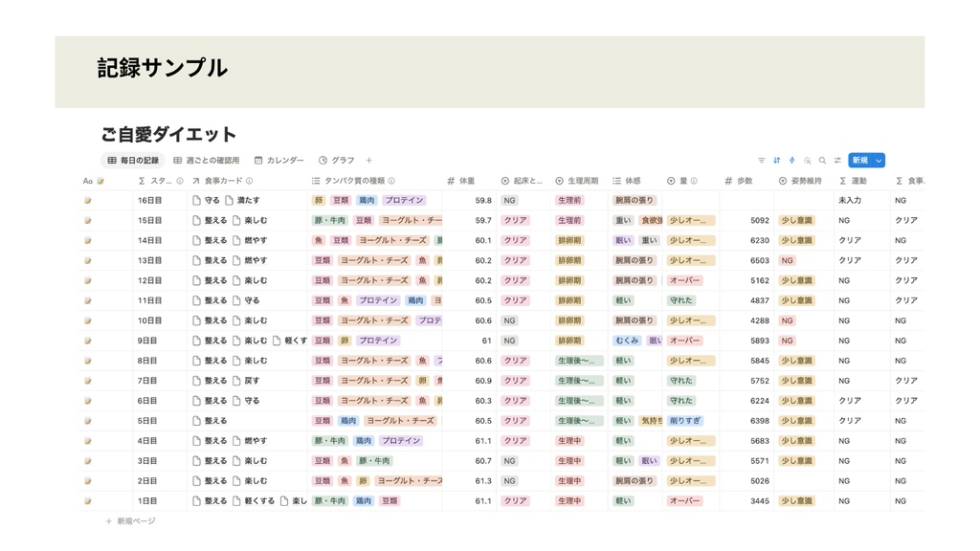Expand the dropdown arrow beside 新規
The height and width of the screenshot is (551, 980).
pos(879,161)
